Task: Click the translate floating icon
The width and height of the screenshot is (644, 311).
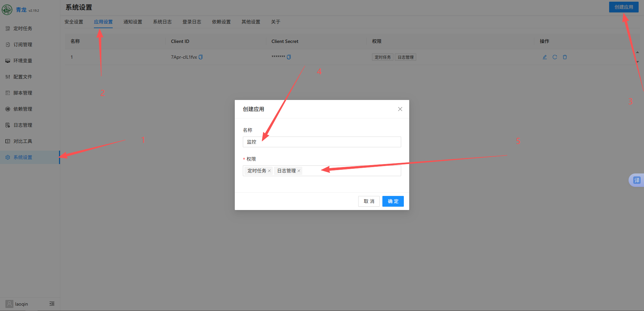Action: (x=636, y=180)
